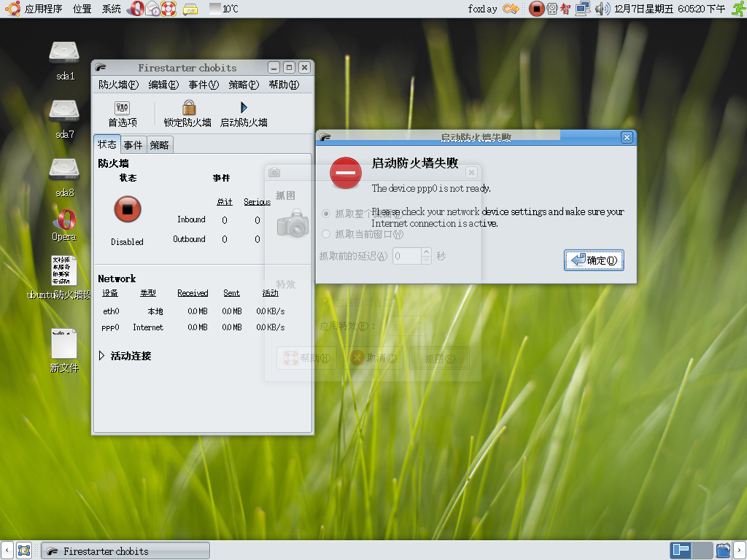
Task: Click the Inbound events label
Action: [191, 219]
